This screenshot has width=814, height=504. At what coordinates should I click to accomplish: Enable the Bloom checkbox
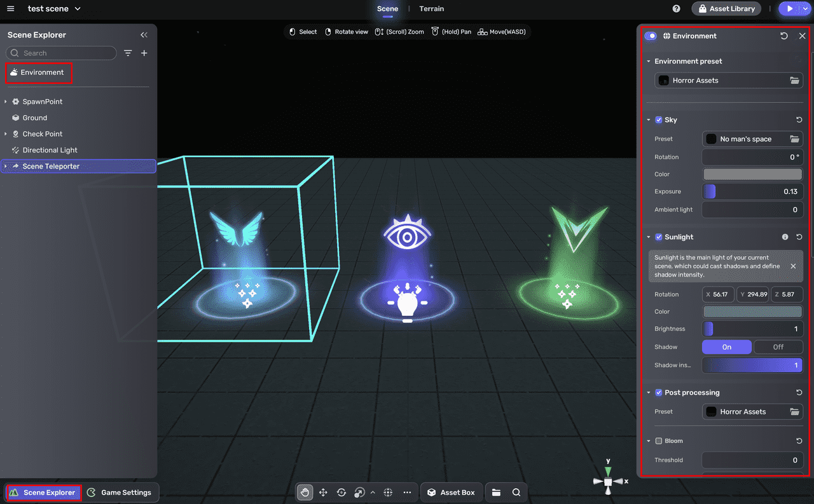659,441
